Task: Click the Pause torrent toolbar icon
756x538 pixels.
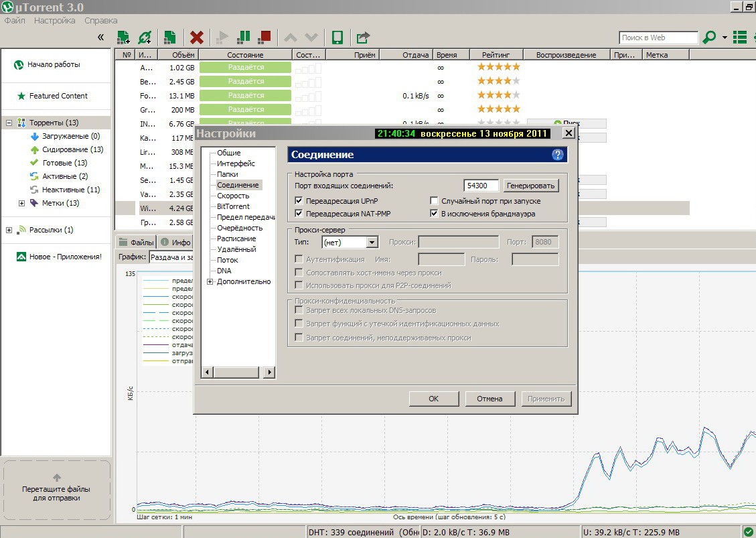Action: [x=244, y=37]
